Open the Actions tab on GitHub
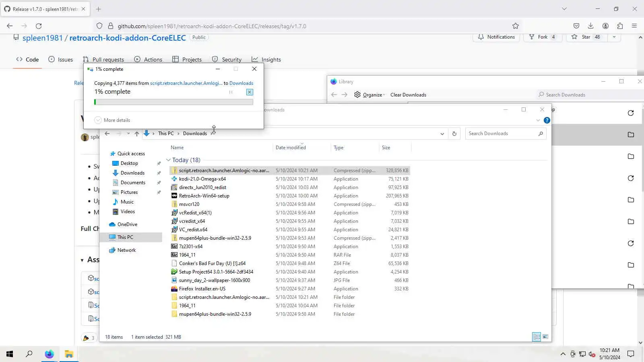Viewport: 644px width, 362px height. click(x=148, y=60)
